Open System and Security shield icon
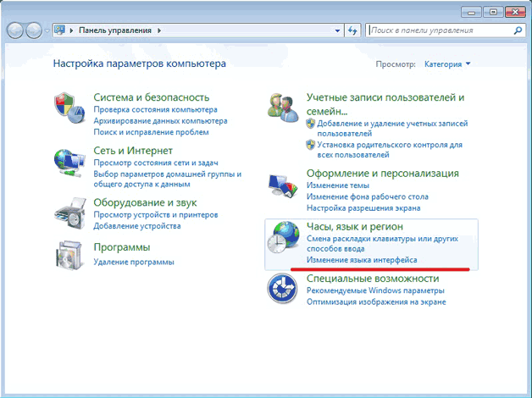This screenshot has width=532, height=398. [69, 108]
